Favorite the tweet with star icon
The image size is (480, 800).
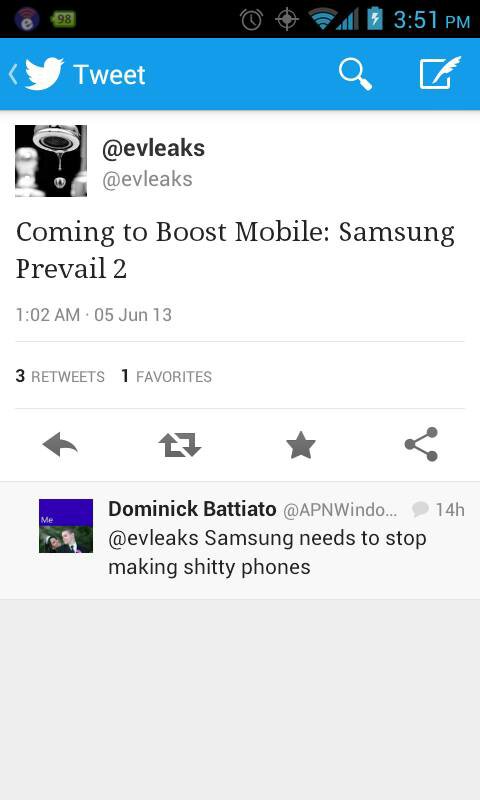(x=300, y=445)
